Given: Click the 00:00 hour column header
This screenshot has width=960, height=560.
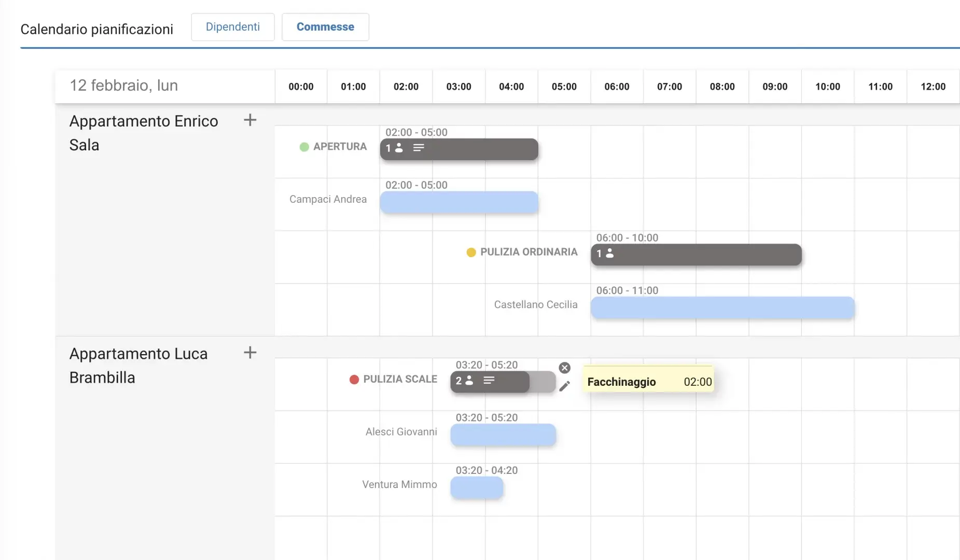Looking at the screenshot, I should [x=301, y=87].
